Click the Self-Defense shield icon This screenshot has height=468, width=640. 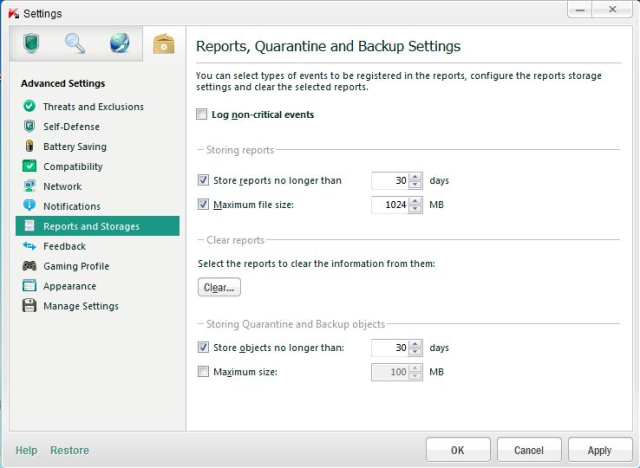pos(29,126)
